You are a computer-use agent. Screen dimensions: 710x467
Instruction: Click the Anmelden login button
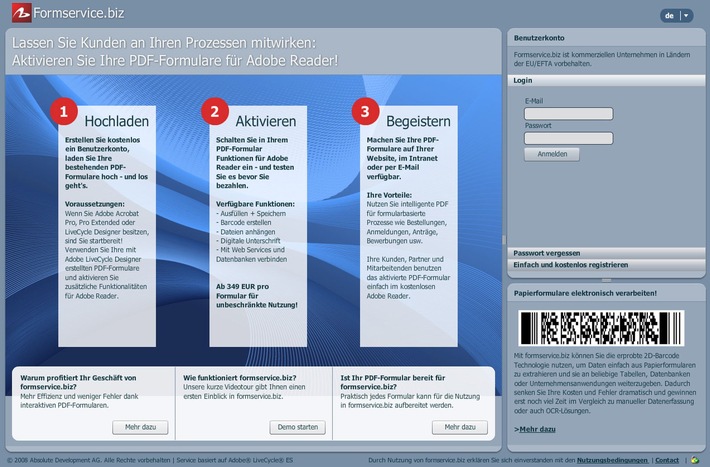coord(552,154)
